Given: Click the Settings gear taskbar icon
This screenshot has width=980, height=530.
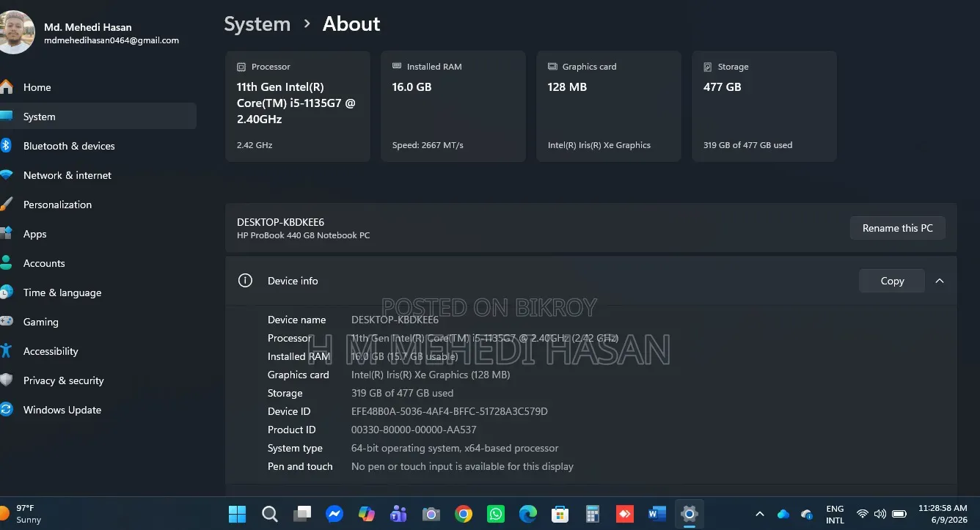Looking at the screenshot, I should tap(690, 514).
